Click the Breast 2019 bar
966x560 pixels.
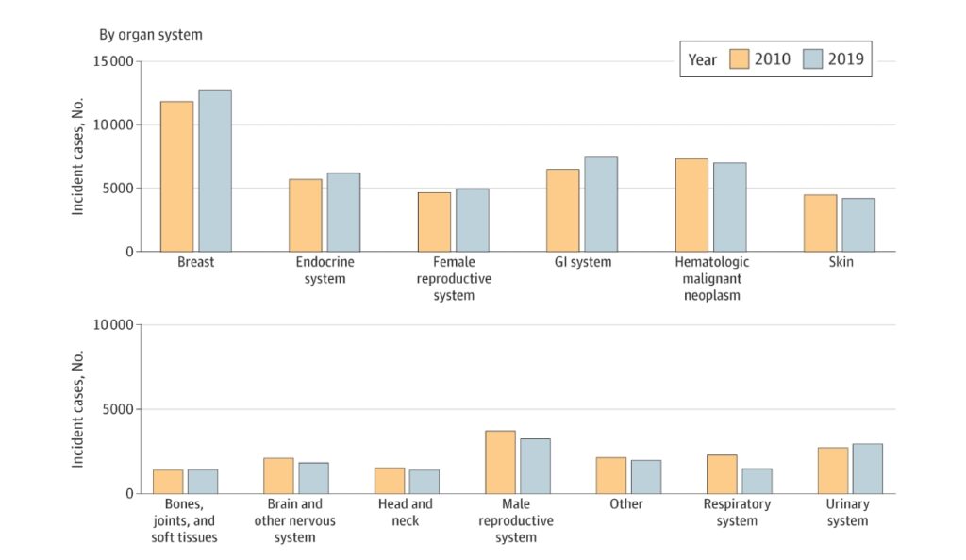215,171
